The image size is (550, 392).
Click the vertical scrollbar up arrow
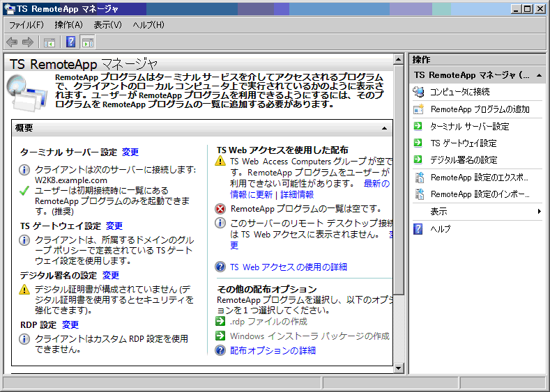pyautogui.click(x=398, y=60)
